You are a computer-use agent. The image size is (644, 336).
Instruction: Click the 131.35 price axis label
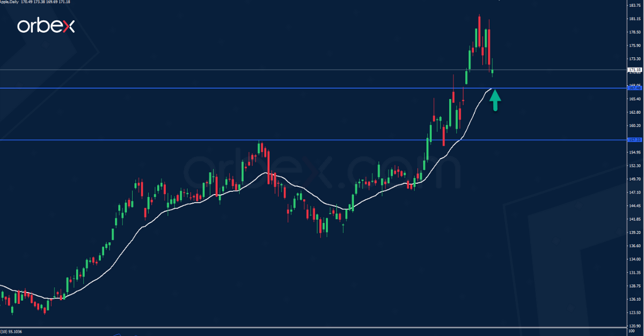636,273
